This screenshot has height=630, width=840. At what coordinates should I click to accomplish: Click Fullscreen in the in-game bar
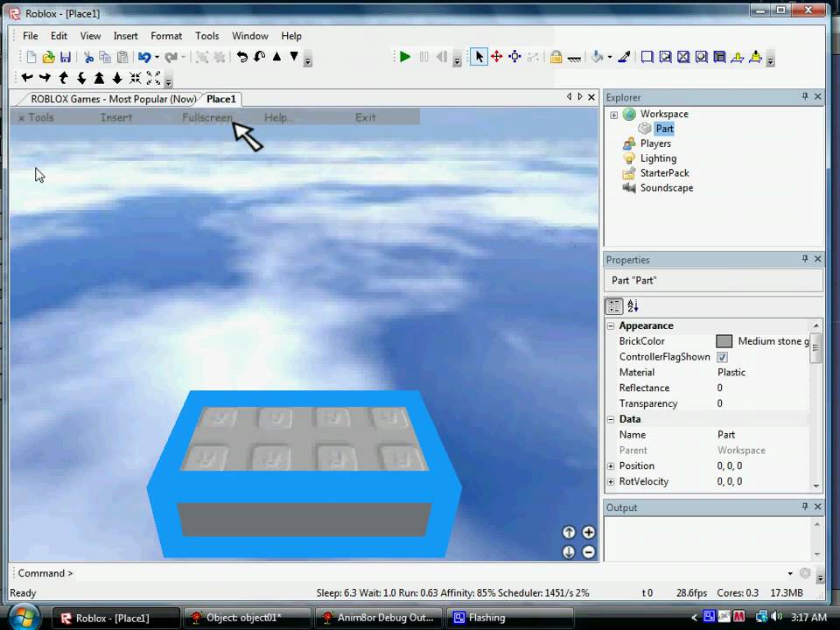pyautogui.click(x=207, y=117)
